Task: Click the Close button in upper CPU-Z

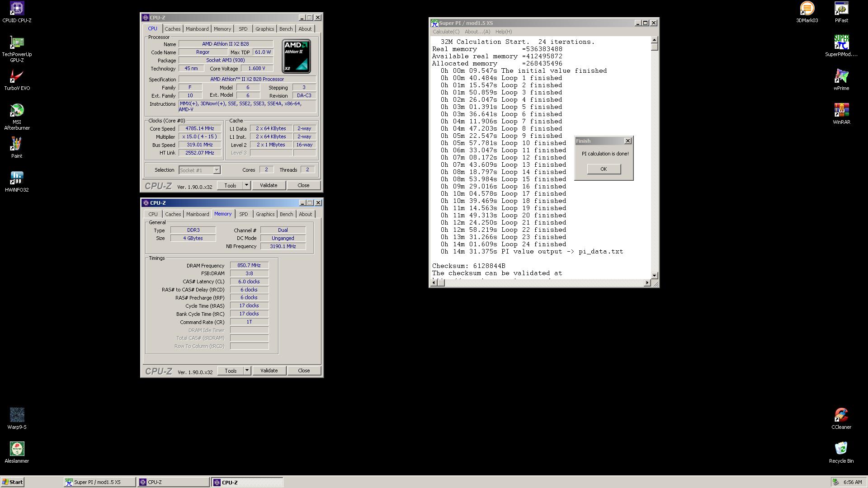Action: [303, 185]
